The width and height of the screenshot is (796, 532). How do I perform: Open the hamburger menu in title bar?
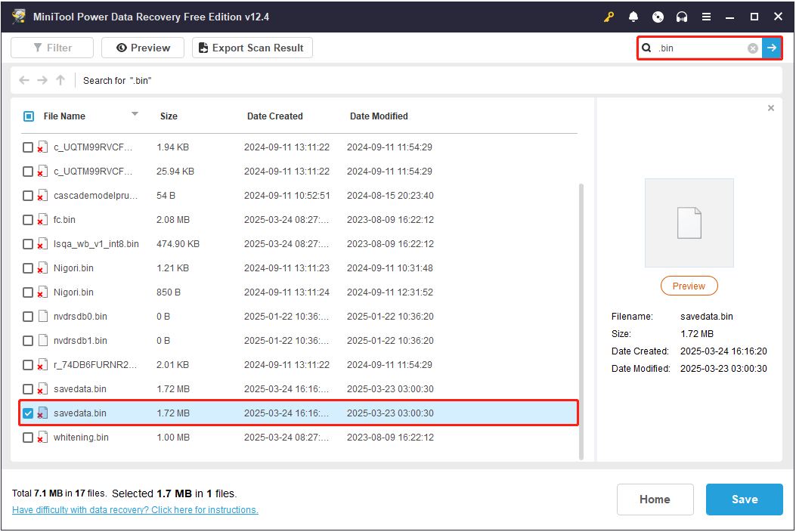(x=706, y=17)
